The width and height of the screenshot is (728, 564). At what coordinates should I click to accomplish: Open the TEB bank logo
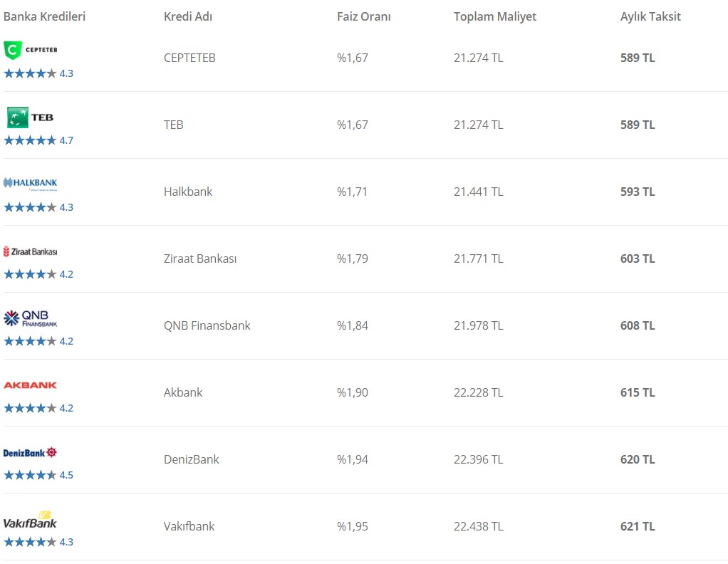click(31, 117)
